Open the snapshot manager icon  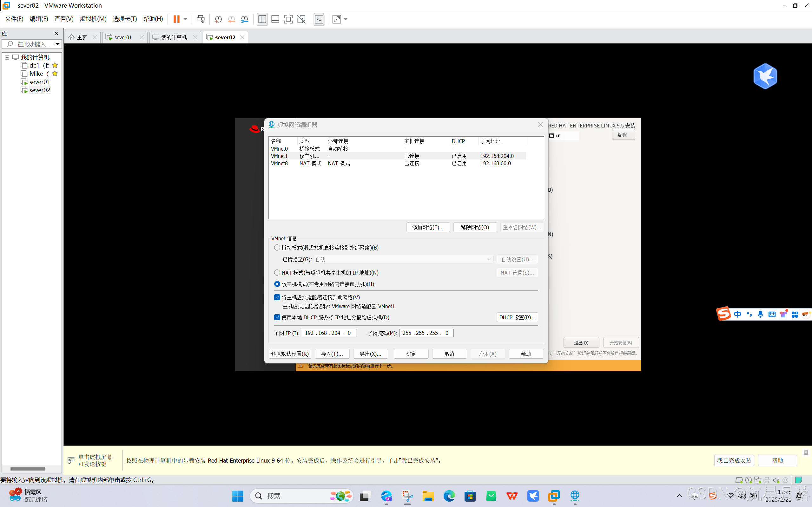245,19
